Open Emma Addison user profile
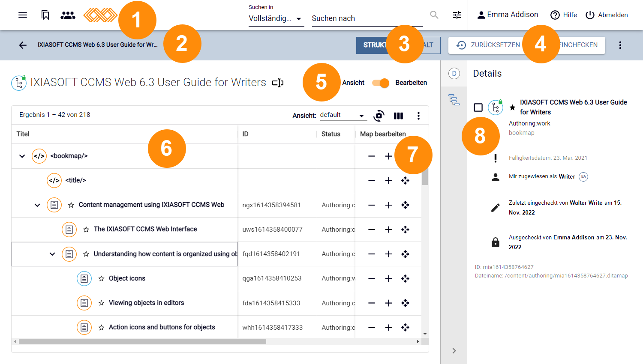This screenshot has height=364, width=643. coord(508,15)
